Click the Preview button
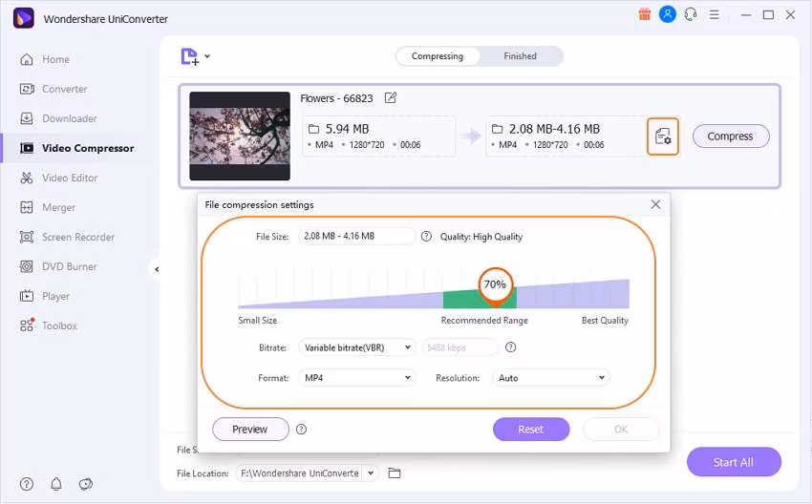Screen dimensions: 812x504 250,430
